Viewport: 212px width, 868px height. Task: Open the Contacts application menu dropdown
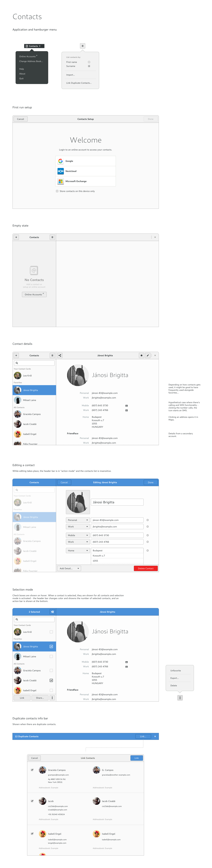pos(34,46)
